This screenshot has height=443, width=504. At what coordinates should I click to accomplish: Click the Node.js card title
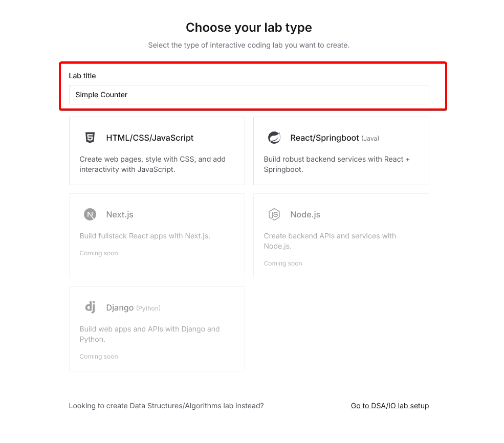(x=305, y=214)
